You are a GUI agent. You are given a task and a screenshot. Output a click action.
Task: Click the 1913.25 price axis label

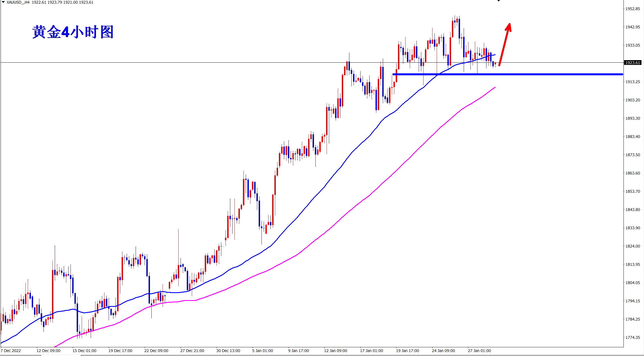[632, 82]
